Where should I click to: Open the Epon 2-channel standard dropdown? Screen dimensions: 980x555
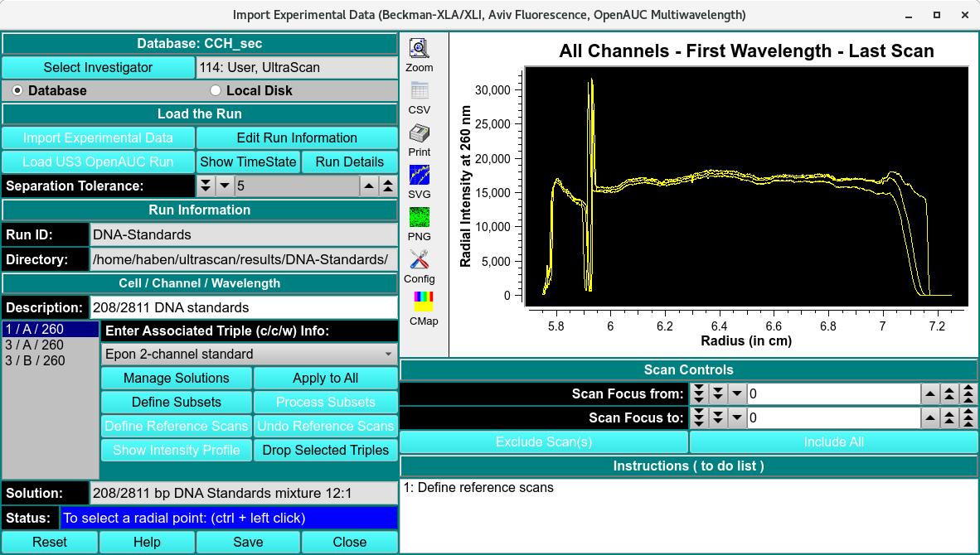[249, 354]
